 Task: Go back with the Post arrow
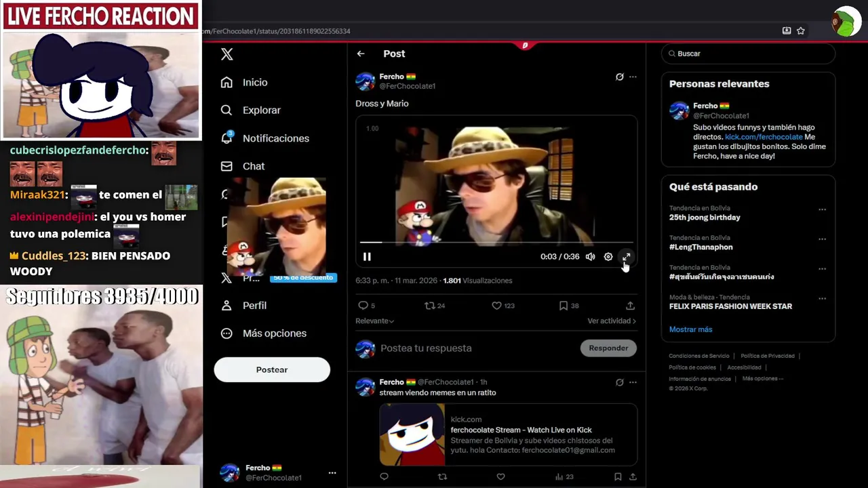[361, 54]
